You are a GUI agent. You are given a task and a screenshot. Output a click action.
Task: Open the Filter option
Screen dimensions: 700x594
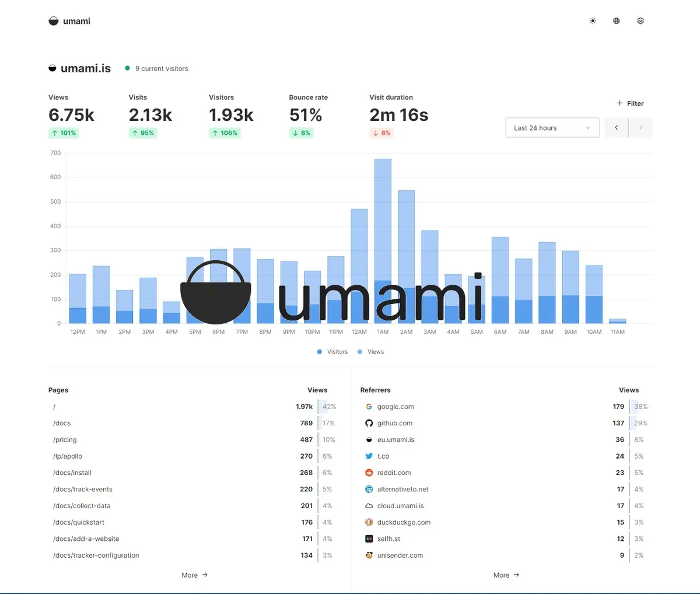(630, 103)
